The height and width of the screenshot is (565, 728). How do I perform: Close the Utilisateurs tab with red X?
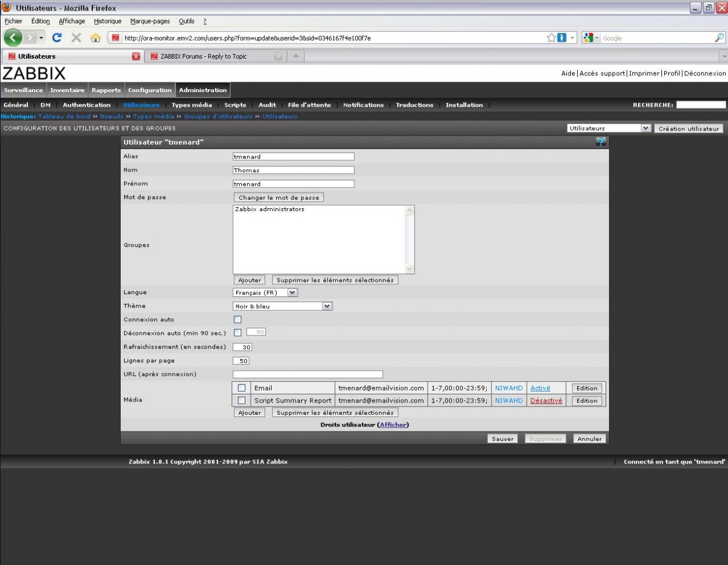tap(136, 56)
